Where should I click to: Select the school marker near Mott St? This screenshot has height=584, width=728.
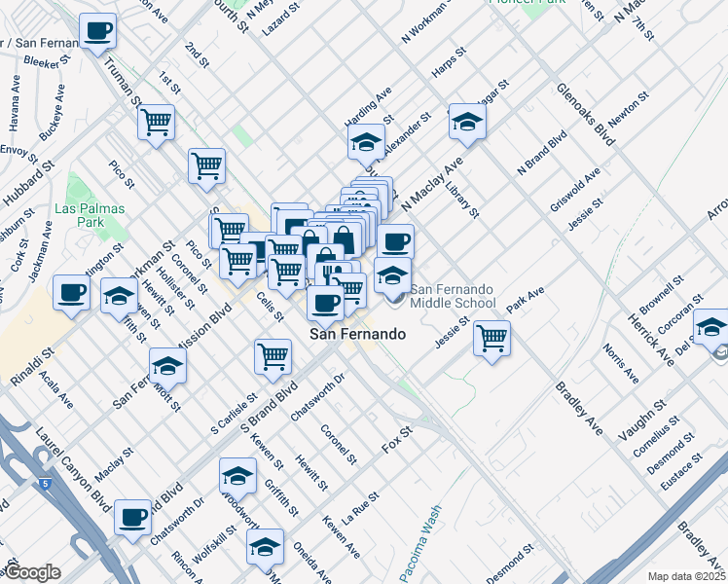167,367
